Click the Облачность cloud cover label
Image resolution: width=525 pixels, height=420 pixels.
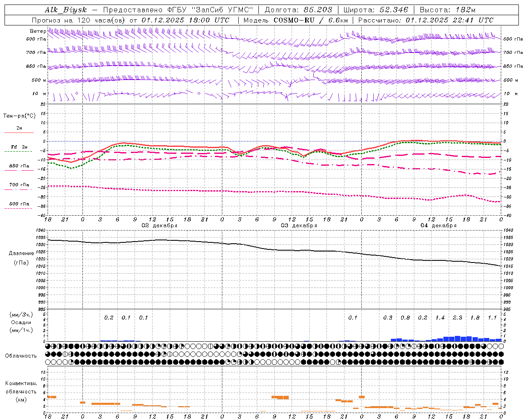[21, 356]
